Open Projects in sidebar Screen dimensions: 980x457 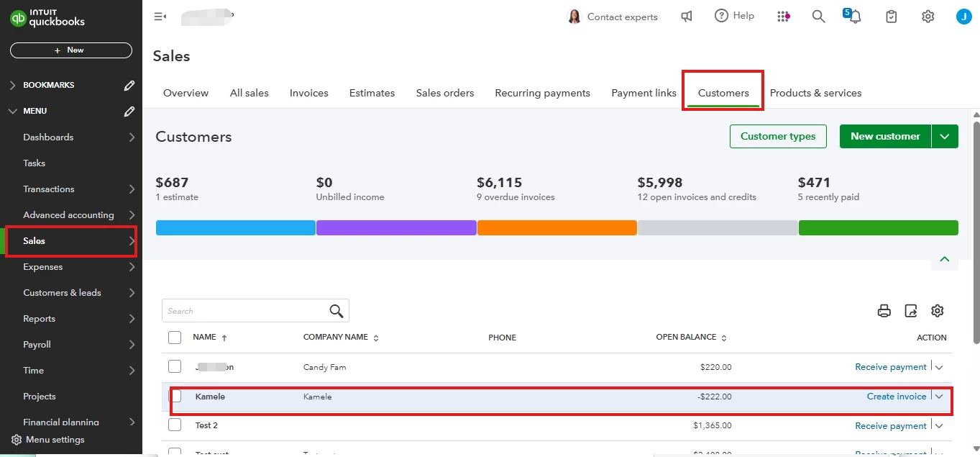(40, 396)
